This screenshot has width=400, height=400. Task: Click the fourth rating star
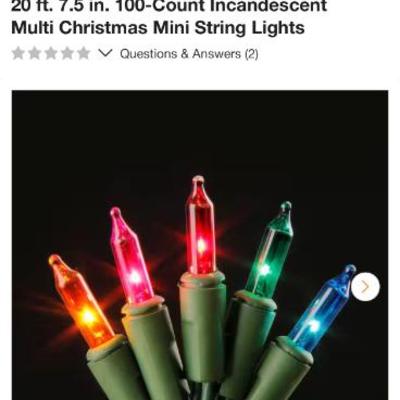pos(67,53)
